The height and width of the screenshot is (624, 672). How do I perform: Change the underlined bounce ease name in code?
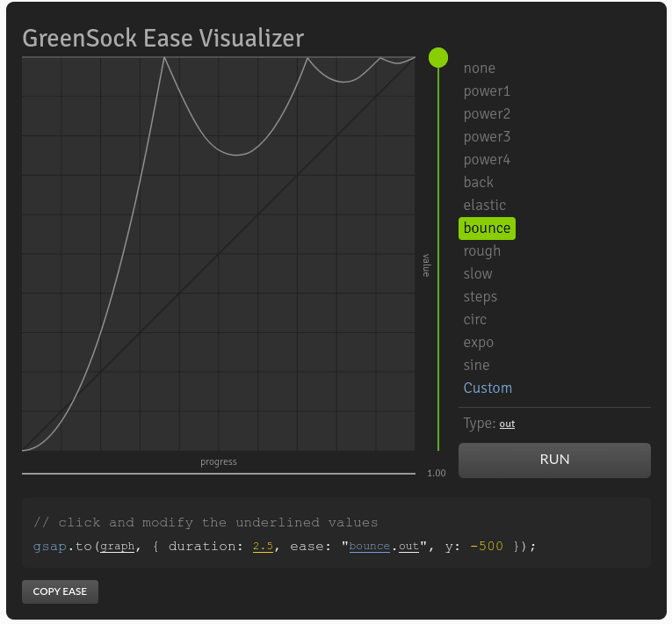[370, 547]
